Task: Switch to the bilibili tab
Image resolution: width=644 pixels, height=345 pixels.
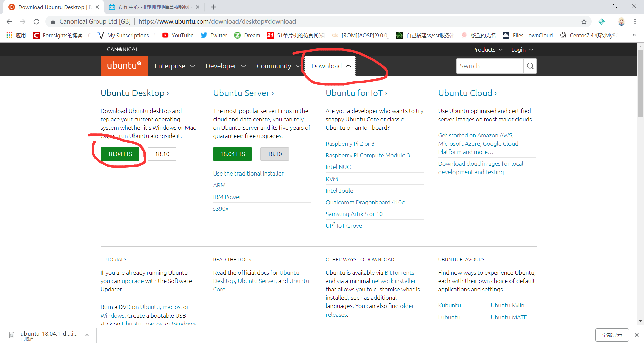Action: click(154, 7)
